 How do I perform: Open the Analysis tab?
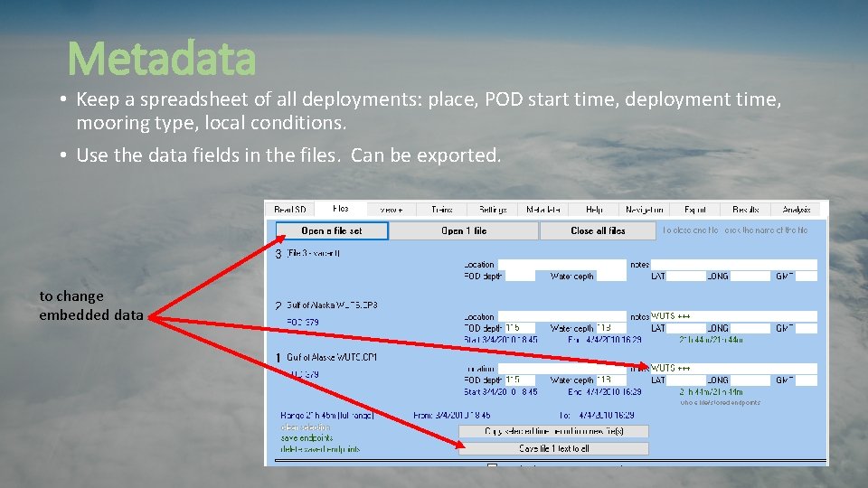796,209
